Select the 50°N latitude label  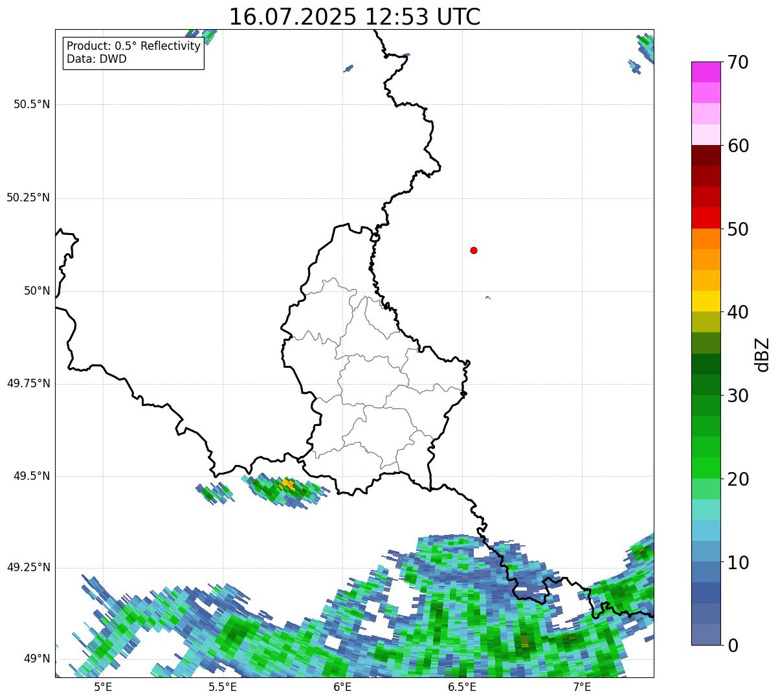(x=37, y=291)
